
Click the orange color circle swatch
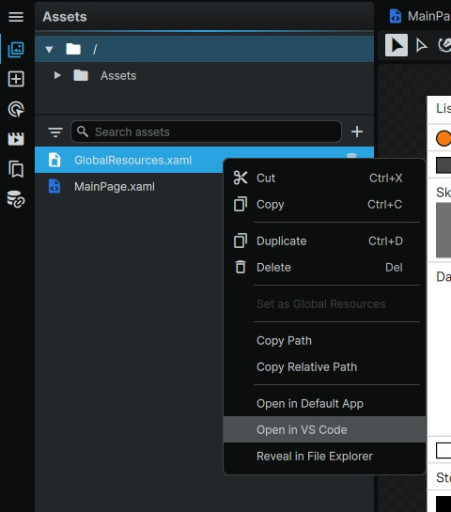coord(443,138)
